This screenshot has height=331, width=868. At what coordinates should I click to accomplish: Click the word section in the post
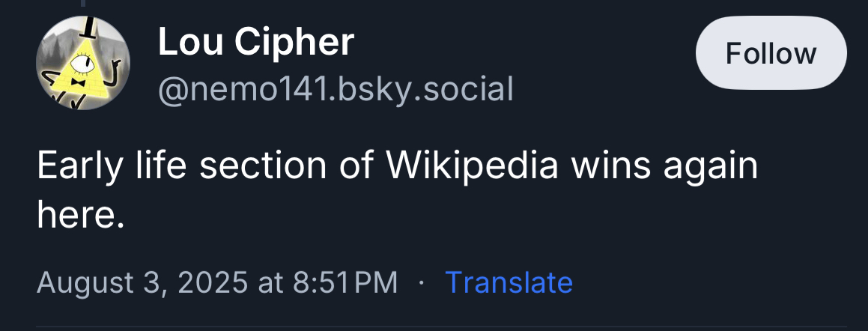(x=258, y=167)
